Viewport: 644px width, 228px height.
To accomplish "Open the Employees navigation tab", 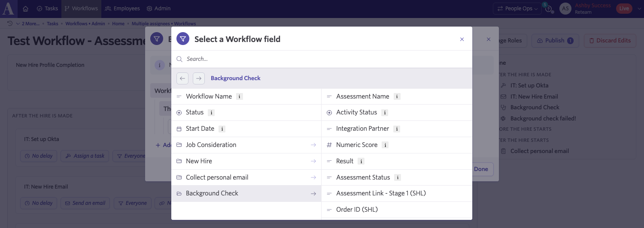I will (123, 9).
